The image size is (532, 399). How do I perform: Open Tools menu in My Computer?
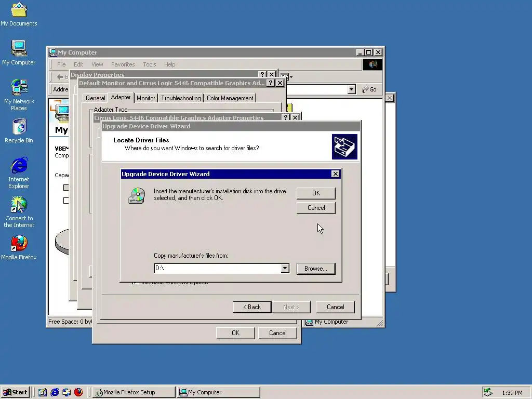click(x=149, y=64)
